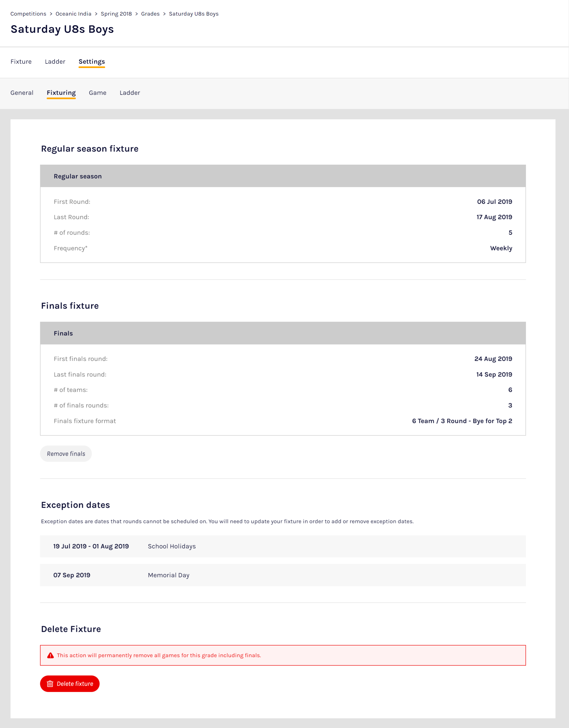Click the Finals panel header
Image resolution: width=569 pixels, height=728 pixels.
click(283, 333)
